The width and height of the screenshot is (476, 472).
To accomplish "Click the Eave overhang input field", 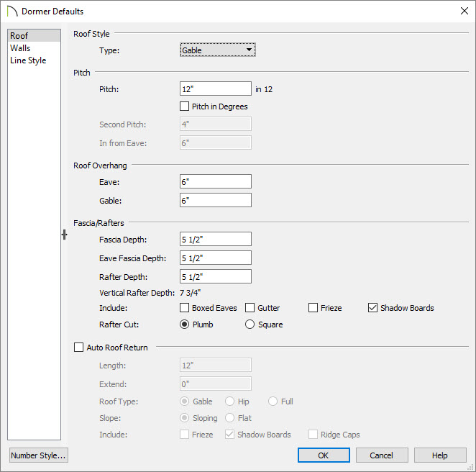I will coord(216,181).
